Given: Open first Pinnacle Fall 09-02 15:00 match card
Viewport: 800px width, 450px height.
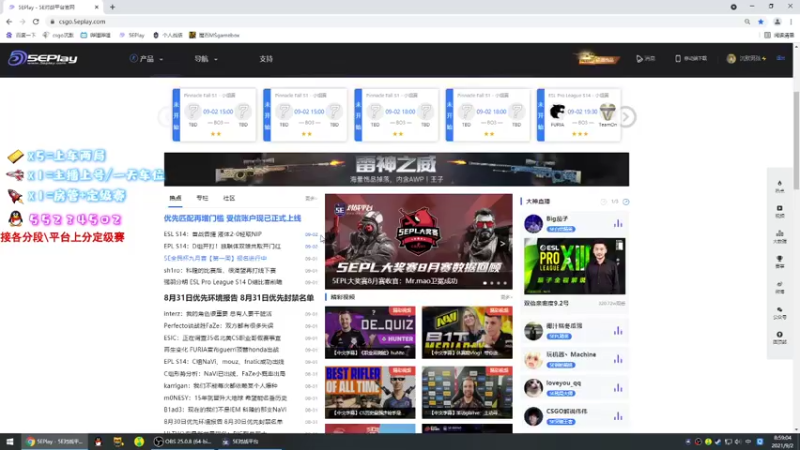Looking at the screenshot, I should click(214, 115).
